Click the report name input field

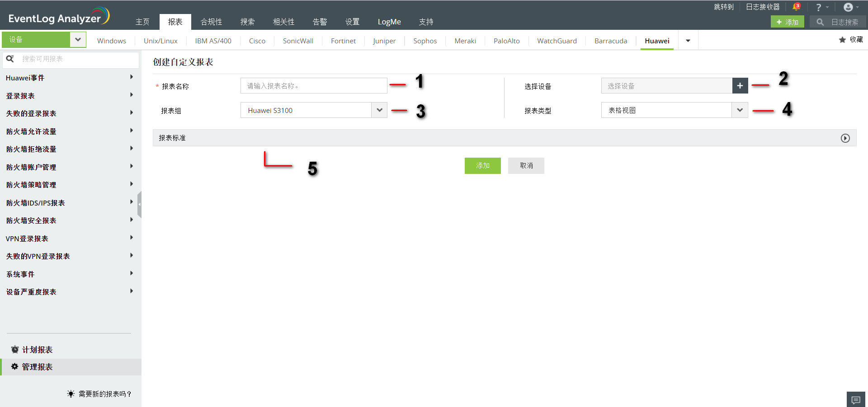(x=313, y=85)
